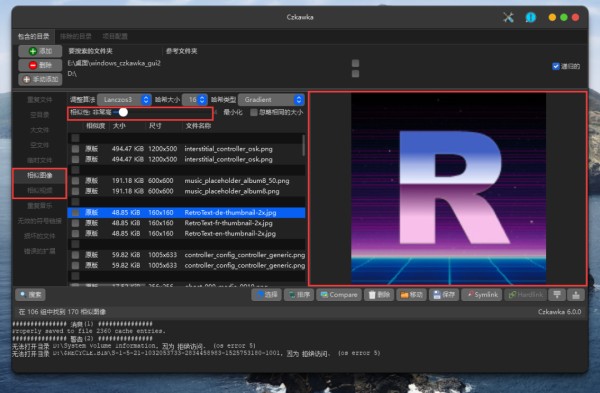Open the Gradient hash type dropdown
600x393 pixels.
271,100
